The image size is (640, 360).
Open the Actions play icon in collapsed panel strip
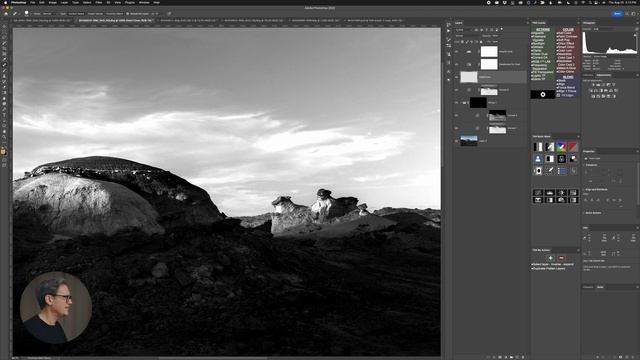pyautogui.click(x=449, y=31)
